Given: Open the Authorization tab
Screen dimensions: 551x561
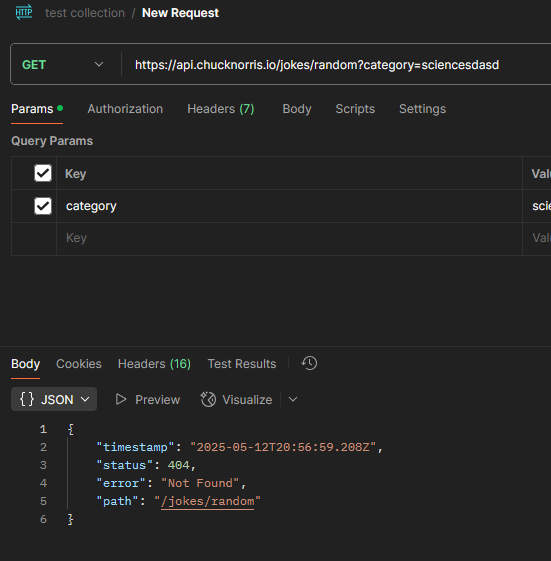Looking at the screenshot, I should 125,109.
